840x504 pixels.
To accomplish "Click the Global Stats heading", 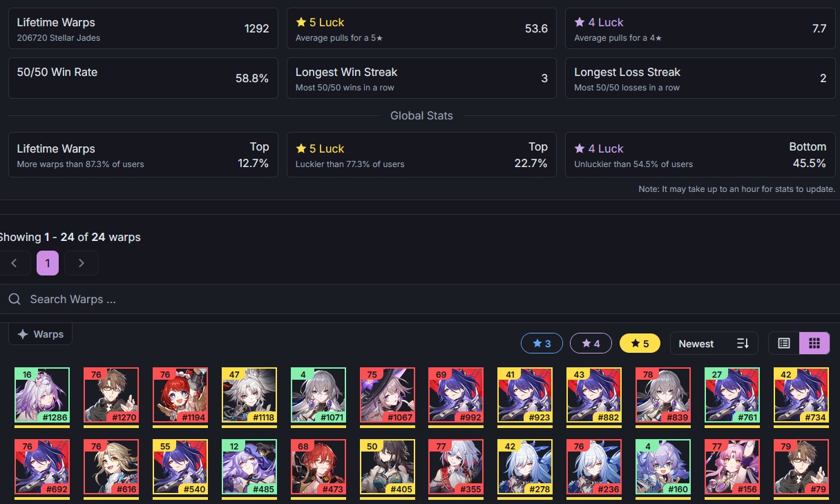I will (421, 115).
